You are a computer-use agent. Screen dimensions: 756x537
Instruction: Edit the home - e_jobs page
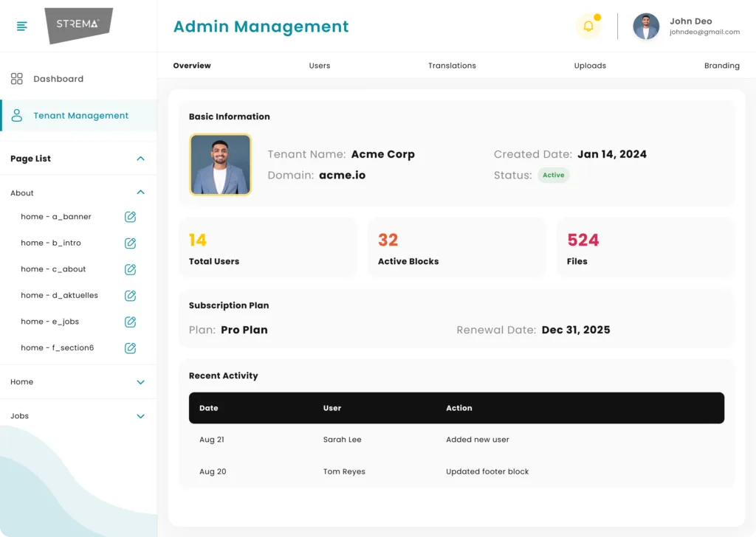point(130,322)
